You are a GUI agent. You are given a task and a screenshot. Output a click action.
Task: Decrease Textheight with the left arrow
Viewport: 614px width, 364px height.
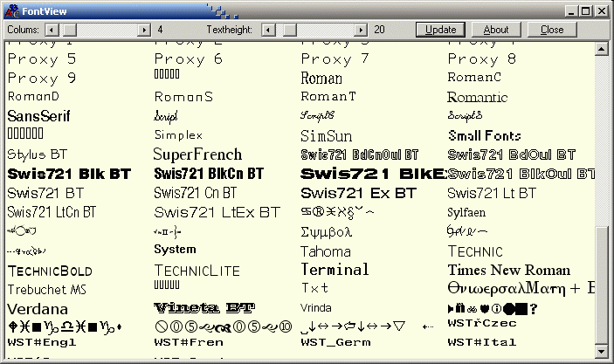point(268,30)
